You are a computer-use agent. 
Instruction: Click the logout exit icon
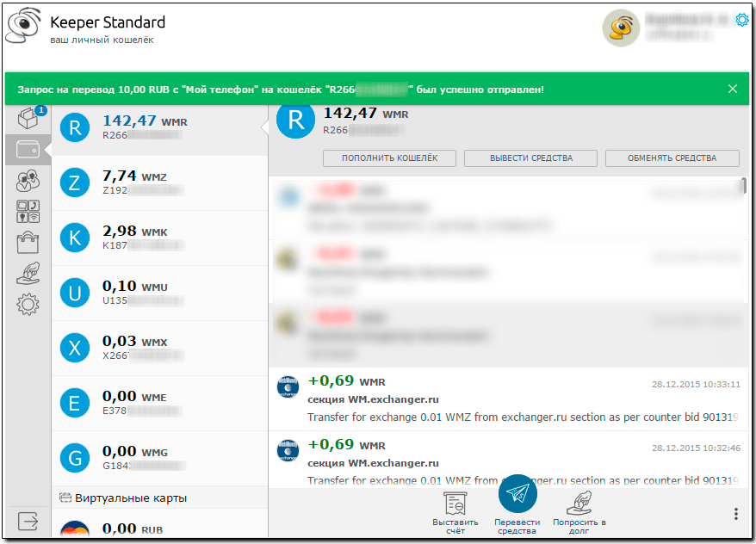pos(28,521)
